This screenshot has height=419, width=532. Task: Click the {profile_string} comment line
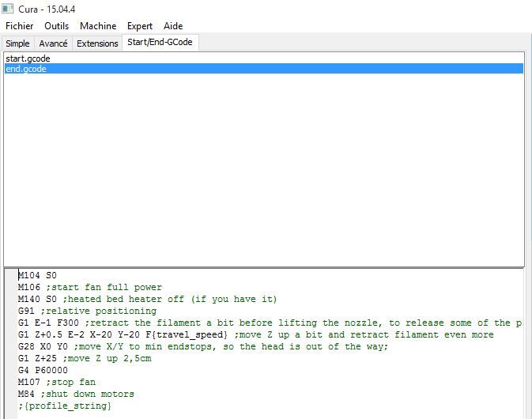click(65, 406)
